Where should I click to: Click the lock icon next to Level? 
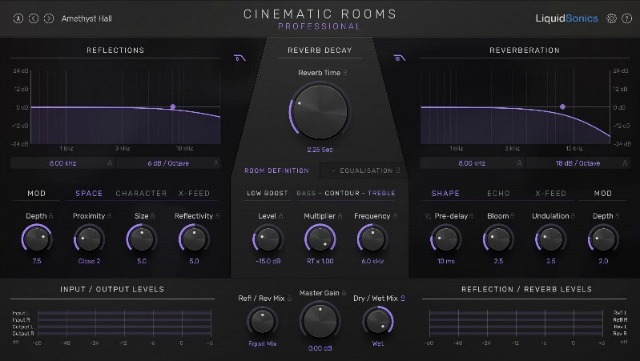(x=281, y=216)
